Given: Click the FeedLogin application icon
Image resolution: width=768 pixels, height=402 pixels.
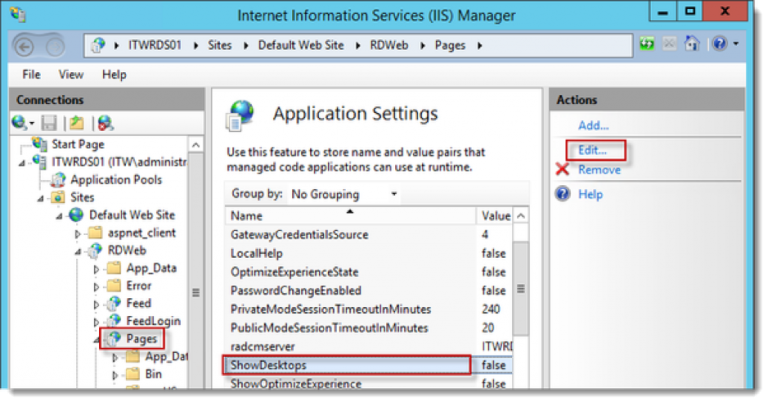Looking at the screenshot, I should (114, 321).
